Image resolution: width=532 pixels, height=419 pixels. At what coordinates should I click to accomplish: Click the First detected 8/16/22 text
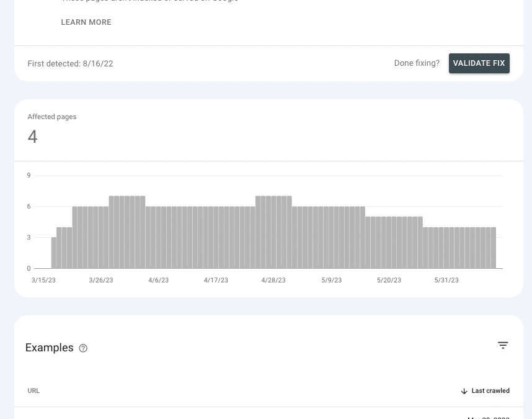[x=70, y=63]
